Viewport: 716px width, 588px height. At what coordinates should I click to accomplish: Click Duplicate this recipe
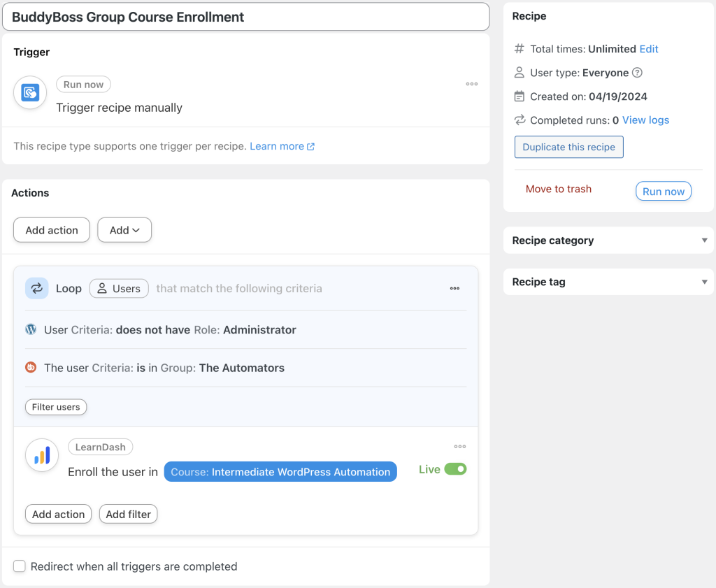point(568,147)
